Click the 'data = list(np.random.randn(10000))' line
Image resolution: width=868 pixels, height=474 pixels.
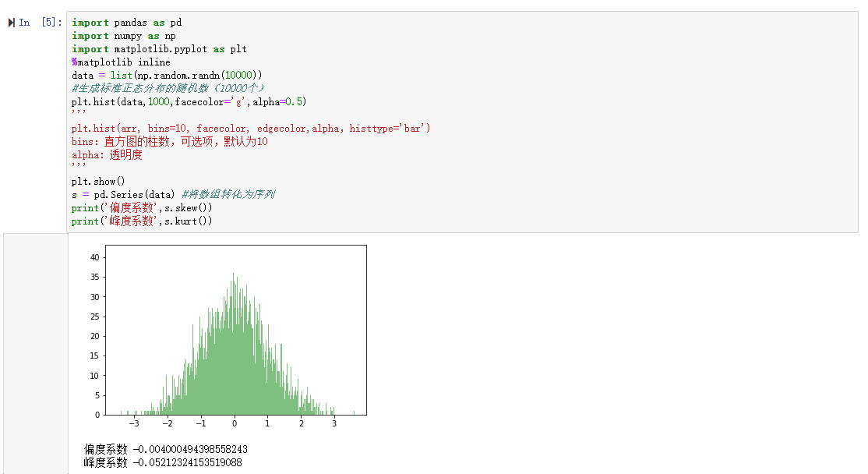[167, 76]
